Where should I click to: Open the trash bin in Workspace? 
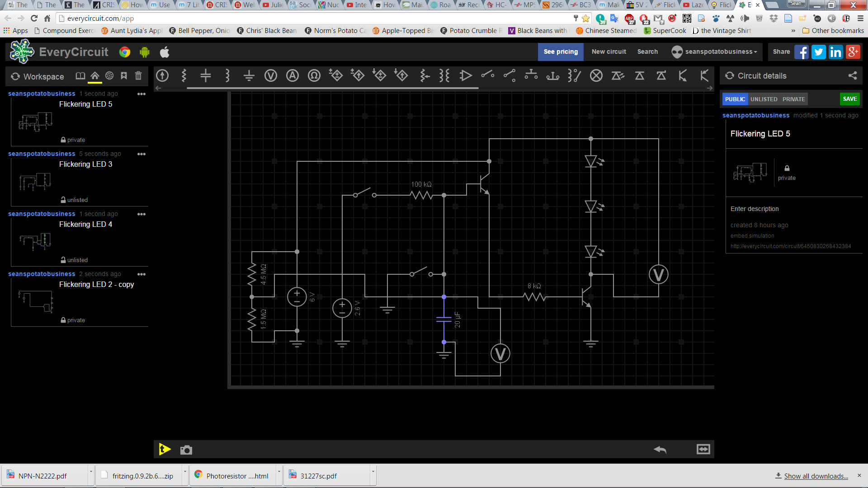click(138, 76)
